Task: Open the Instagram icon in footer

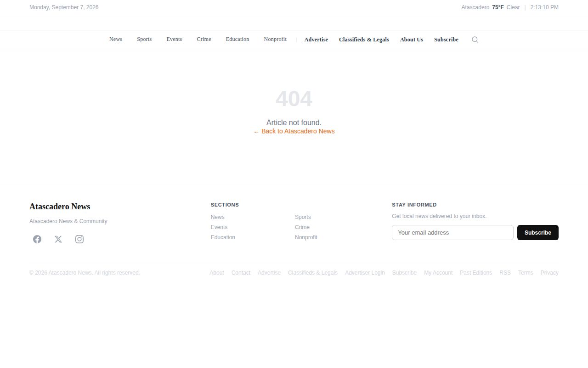Action: [79, 239]
